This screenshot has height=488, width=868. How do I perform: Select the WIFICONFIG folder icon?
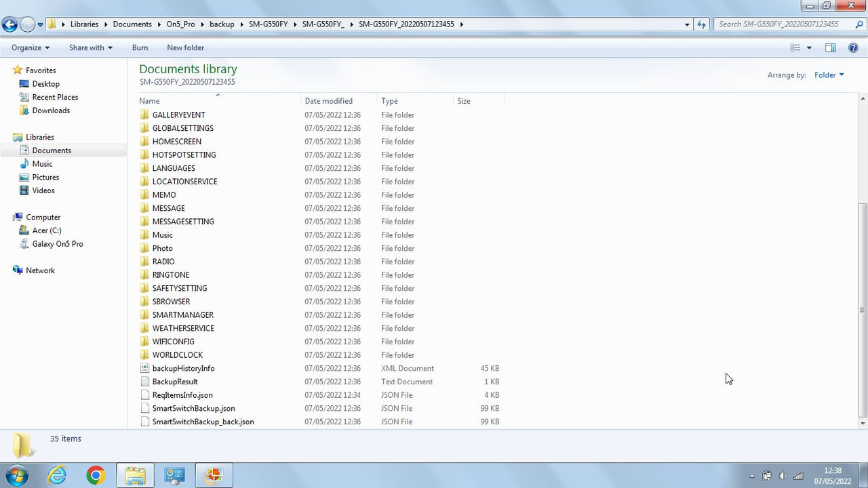pos(144,342)
